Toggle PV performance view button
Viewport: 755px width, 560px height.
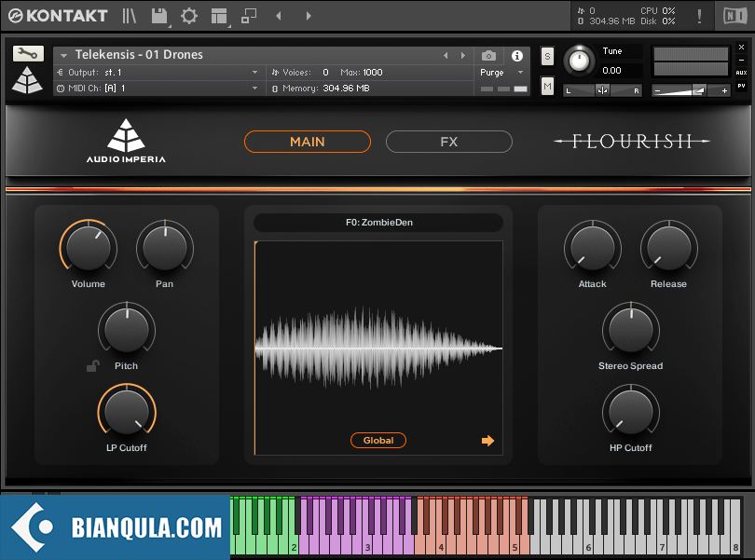[x=742, y=86]
